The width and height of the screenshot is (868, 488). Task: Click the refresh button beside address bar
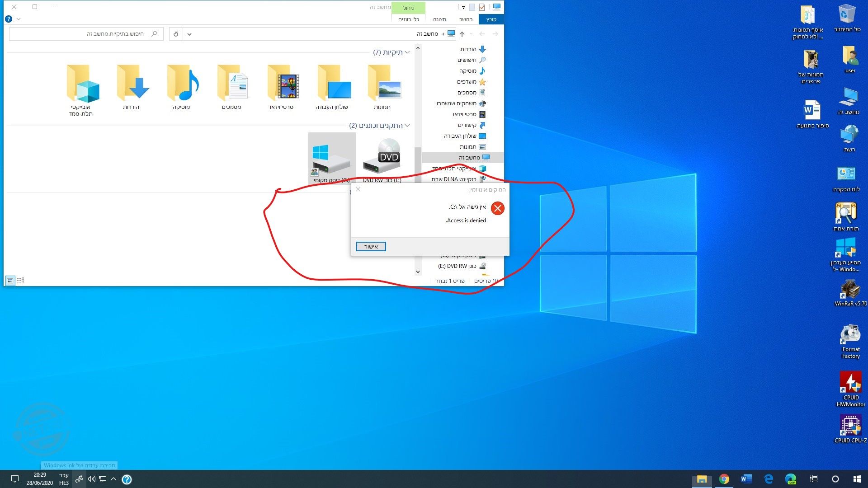tap(176, 34)
